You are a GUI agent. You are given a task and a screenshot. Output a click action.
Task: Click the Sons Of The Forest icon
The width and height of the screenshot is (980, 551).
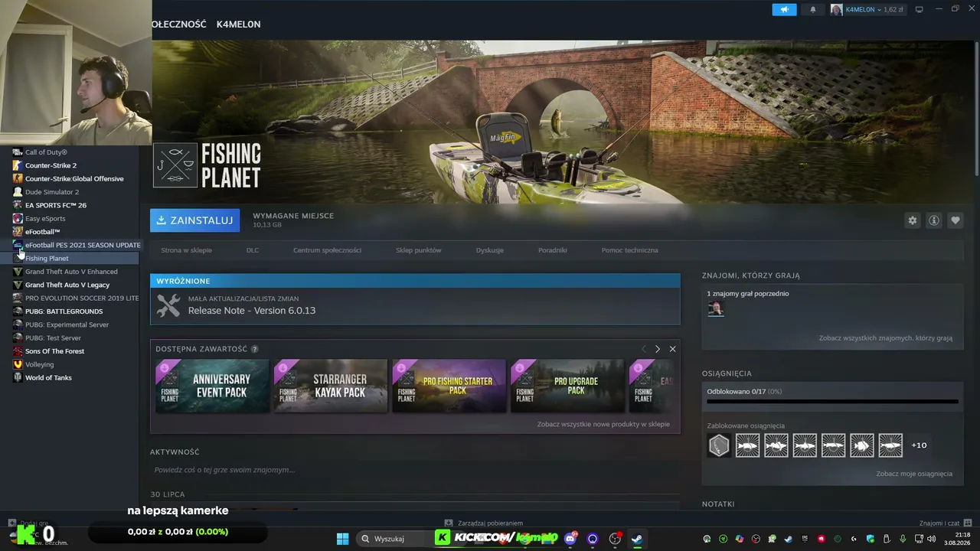coord(18,351)
